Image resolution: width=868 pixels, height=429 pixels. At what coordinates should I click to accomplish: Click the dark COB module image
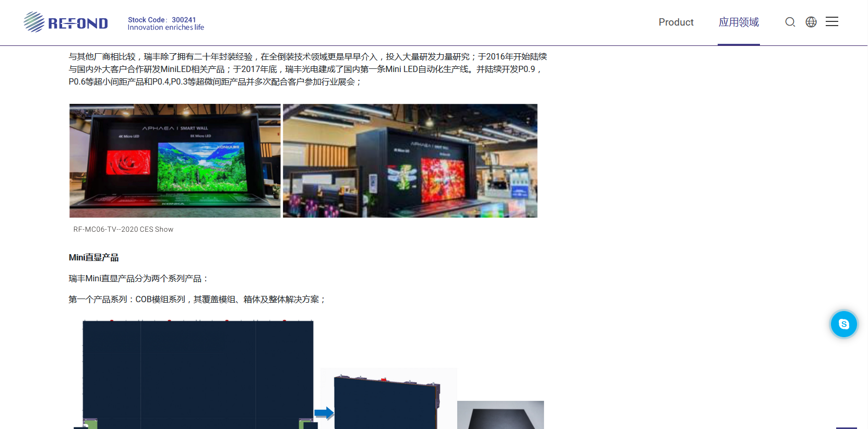(501, 415)
